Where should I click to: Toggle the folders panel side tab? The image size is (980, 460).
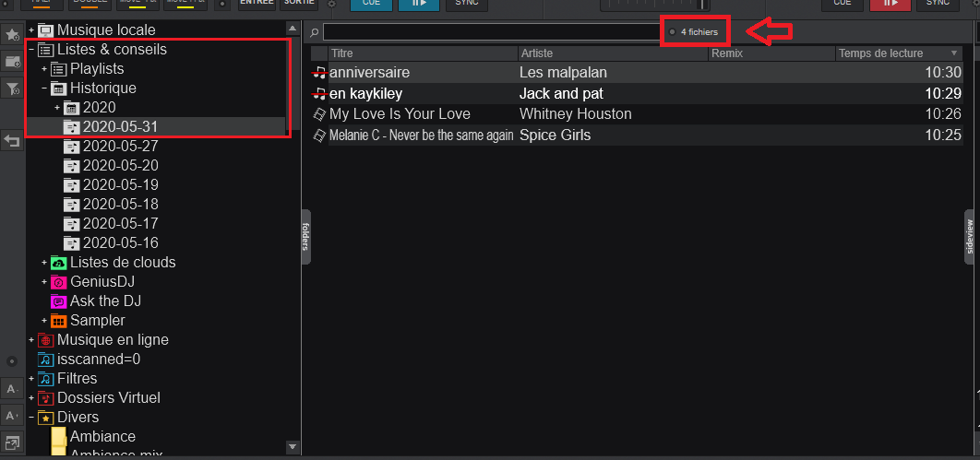coord(305,237)
